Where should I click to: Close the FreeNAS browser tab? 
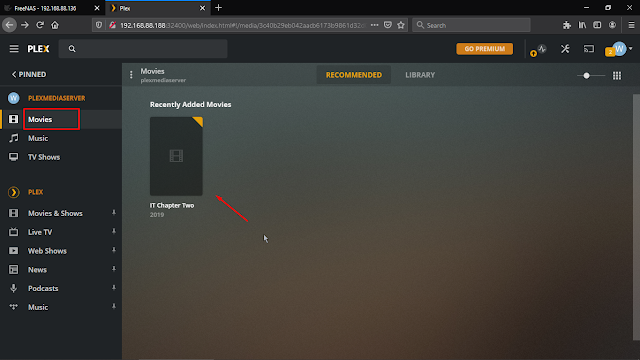pos(97,8)
